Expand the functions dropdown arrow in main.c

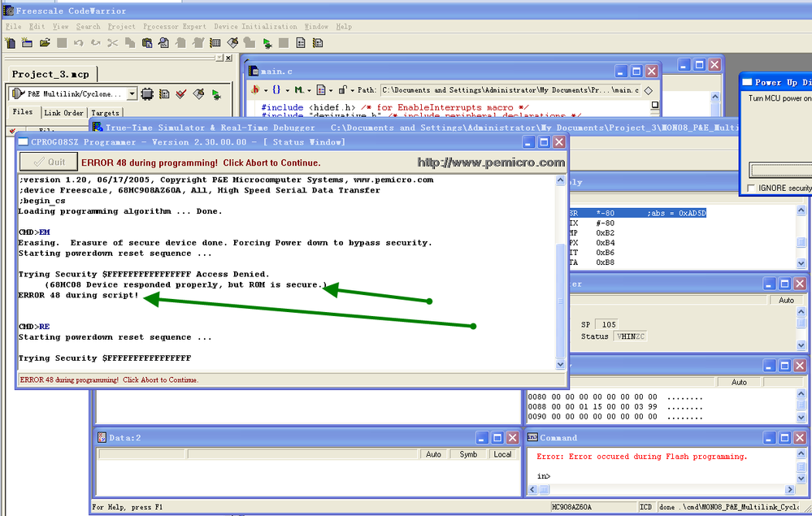(x=288, y=90)
